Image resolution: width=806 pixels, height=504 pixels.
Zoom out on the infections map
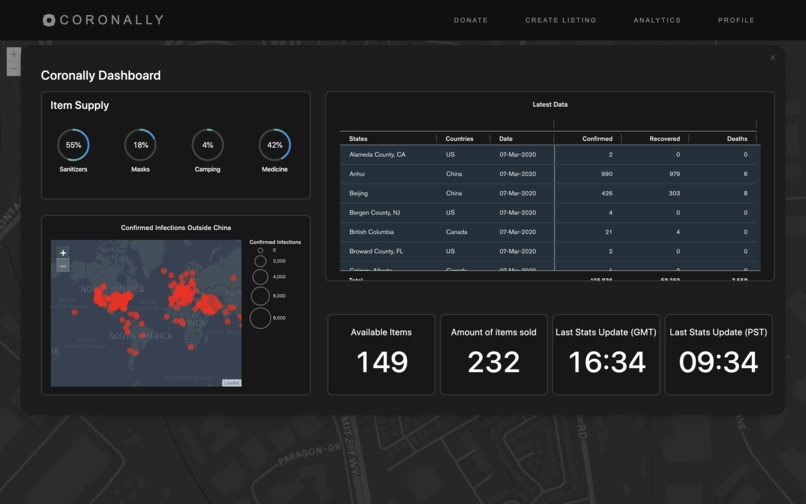click(63, 266)
